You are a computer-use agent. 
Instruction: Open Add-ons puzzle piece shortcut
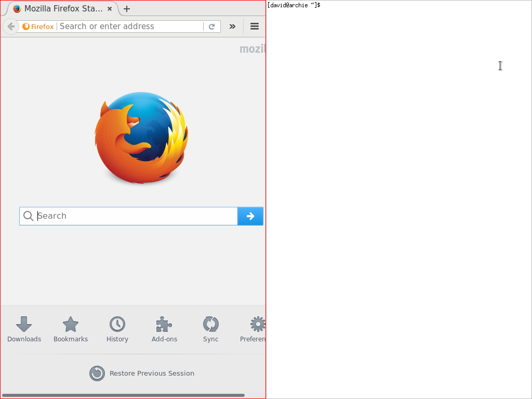(164, 329)
